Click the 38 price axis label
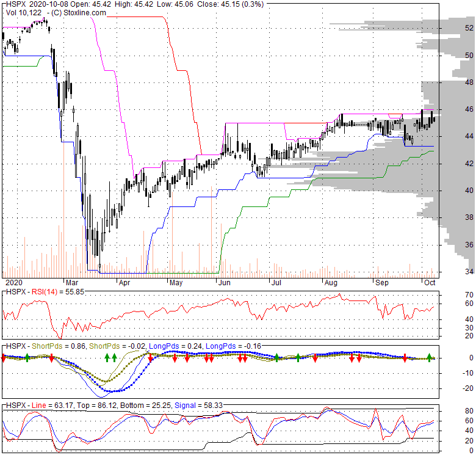Viewport: 476px width, 455px height. click(469, 217)
